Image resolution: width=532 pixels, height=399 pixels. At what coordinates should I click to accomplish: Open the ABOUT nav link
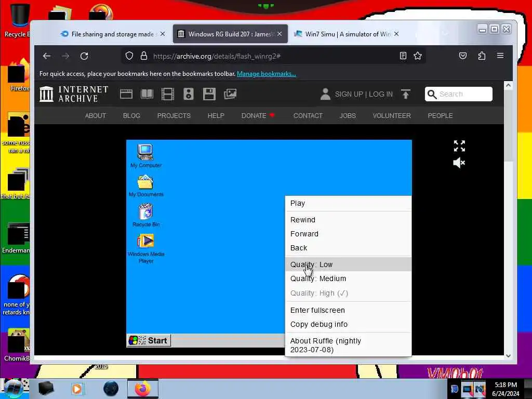click(x=96, y=116)
